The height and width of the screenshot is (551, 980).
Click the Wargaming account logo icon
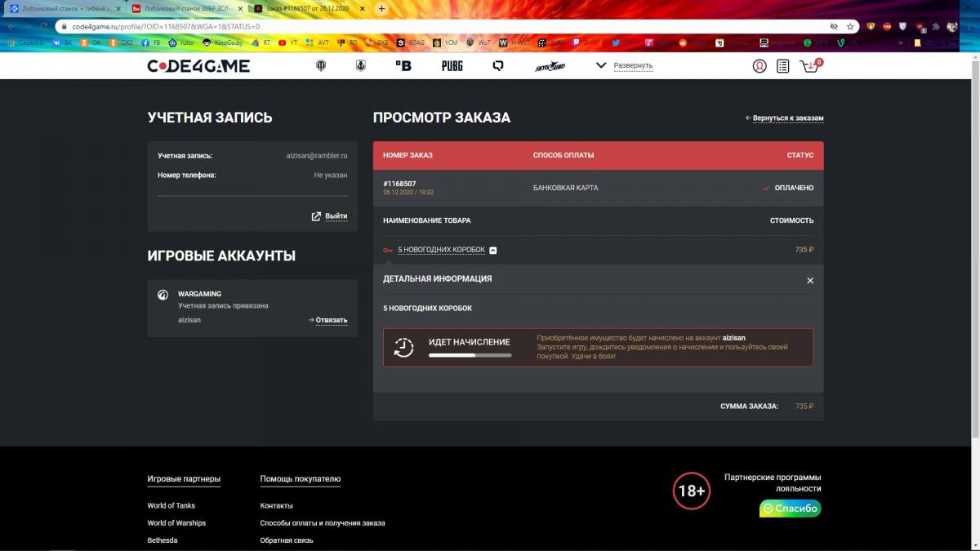click(163, 295)
